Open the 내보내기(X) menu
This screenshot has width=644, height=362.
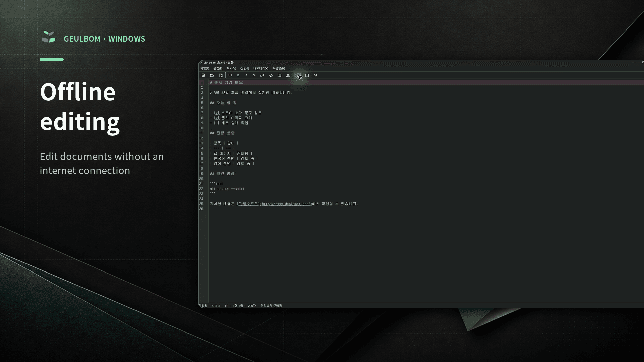coord(261,68)
